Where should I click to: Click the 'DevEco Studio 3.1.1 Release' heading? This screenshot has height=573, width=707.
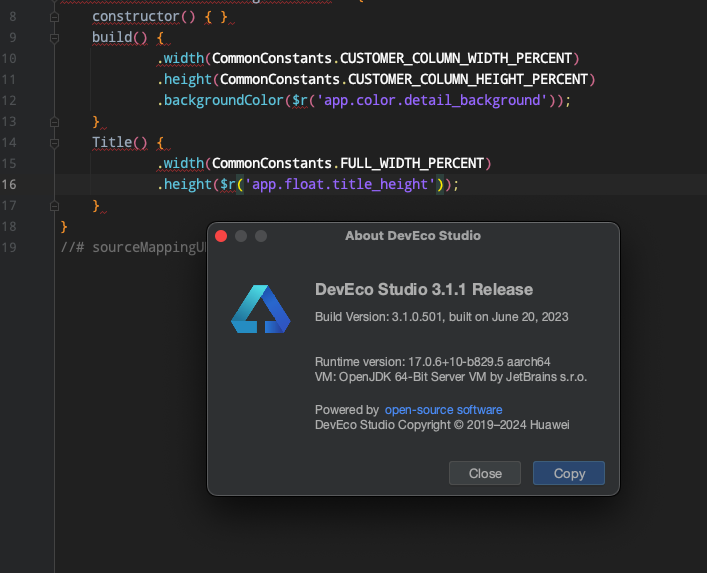pyautogui.click(x=424, y=289)
